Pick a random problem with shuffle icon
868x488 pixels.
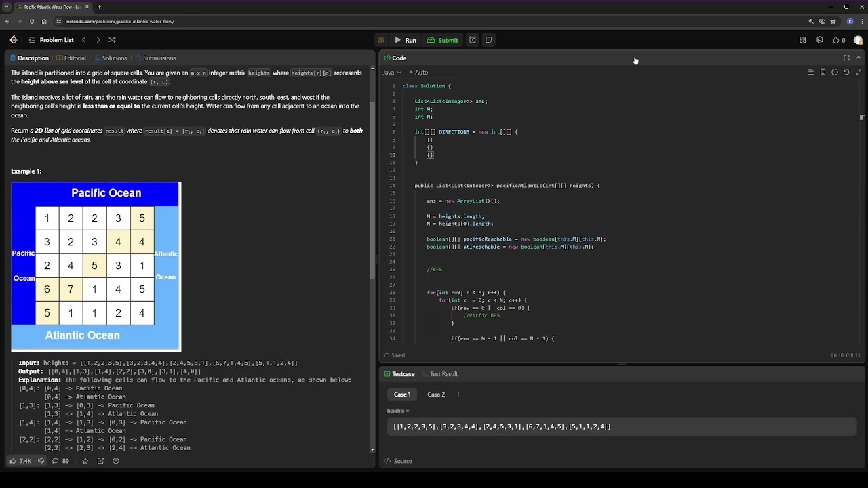(113, 40)
